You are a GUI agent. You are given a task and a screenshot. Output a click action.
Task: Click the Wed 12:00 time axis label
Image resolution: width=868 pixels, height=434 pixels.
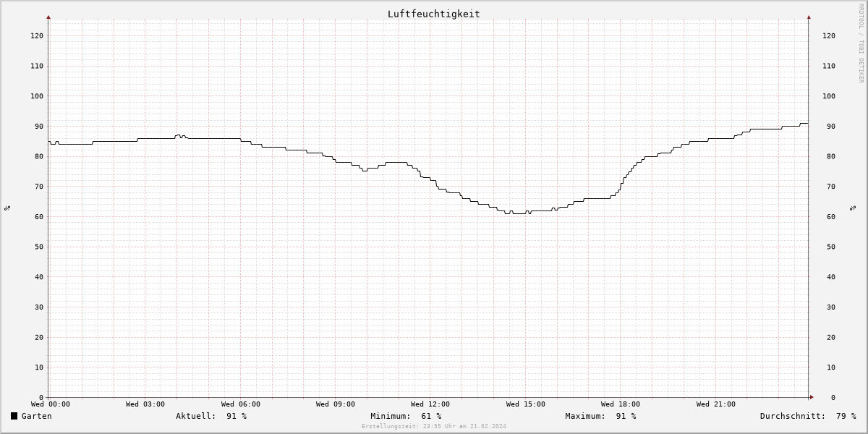[x=430, y=404]
